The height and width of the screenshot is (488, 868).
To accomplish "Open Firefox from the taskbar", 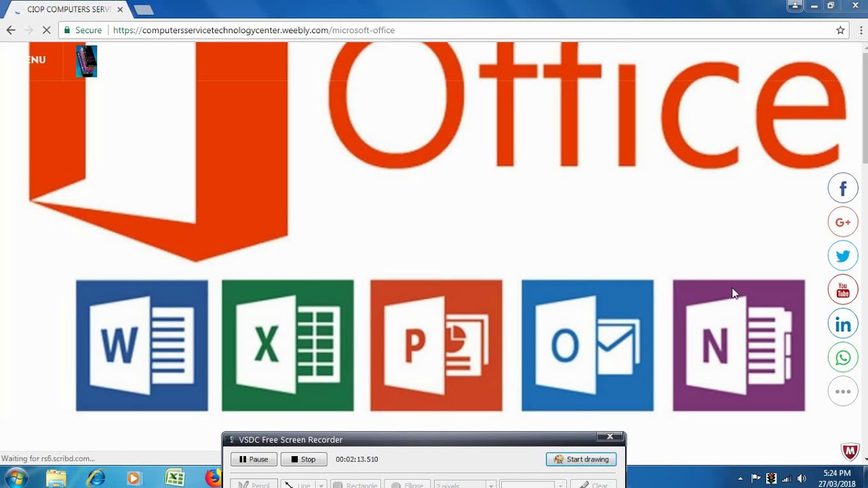I will 213,478.
